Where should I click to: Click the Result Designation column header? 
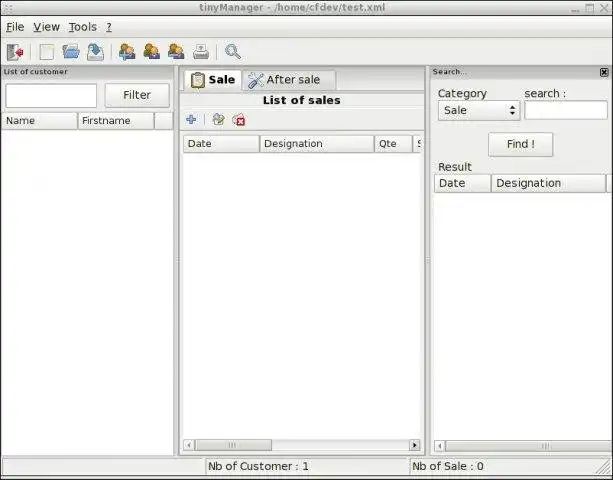[x=548, y=183]
